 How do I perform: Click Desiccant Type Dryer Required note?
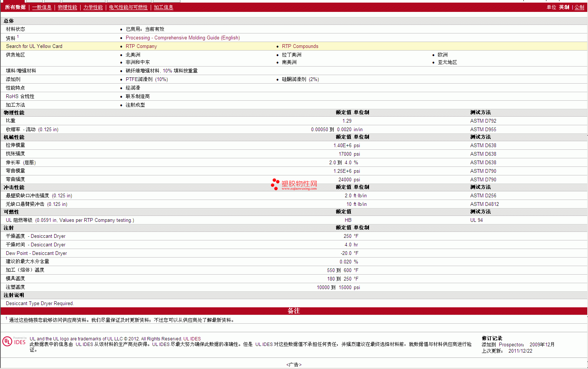click(x=40, y=303)
